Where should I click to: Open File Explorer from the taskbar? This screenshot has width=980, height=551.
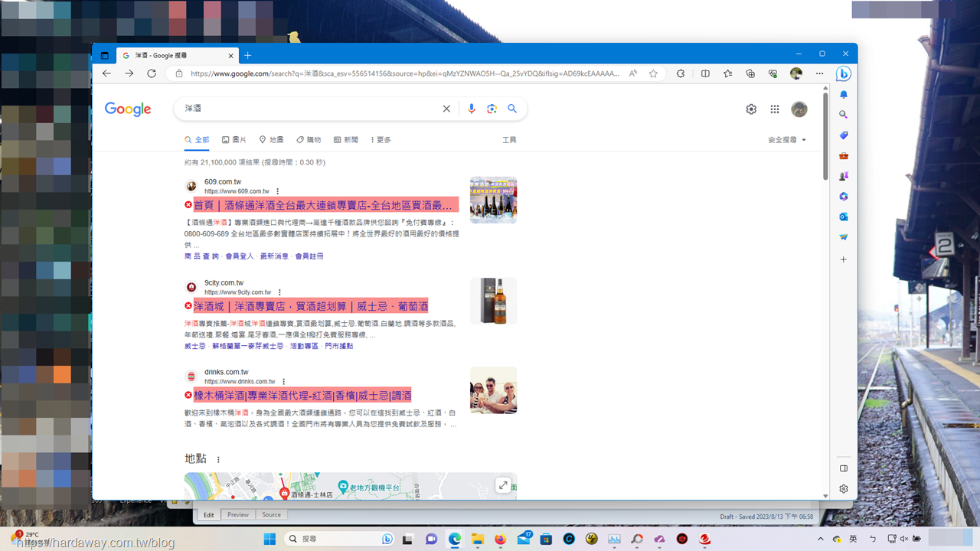pyautogui.click(x=478, y=539)
